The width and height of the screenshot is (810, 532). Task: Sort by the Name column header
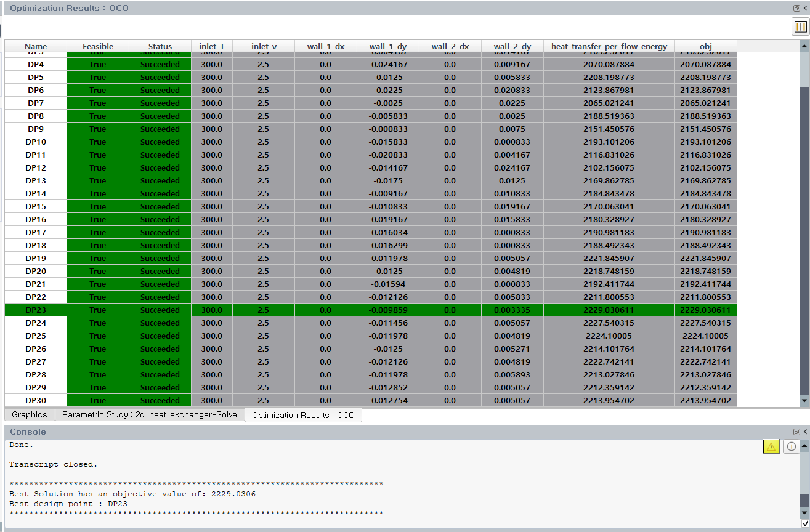tap(36, 46)
